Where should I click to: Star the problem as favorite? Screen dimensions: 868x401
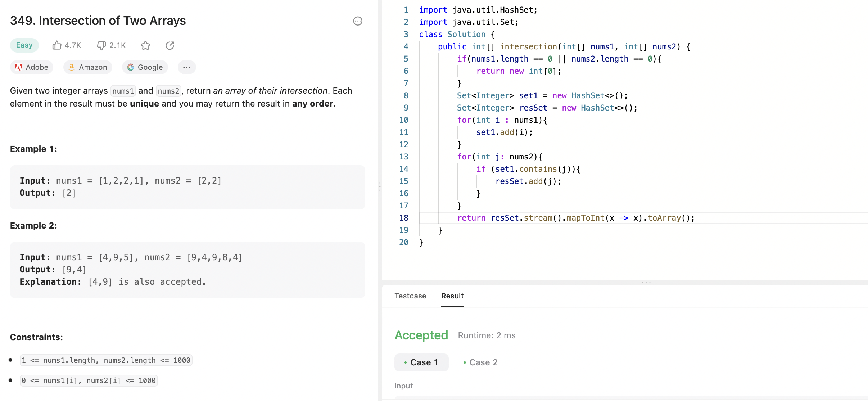pyautogui.click(x=145, y=45)
